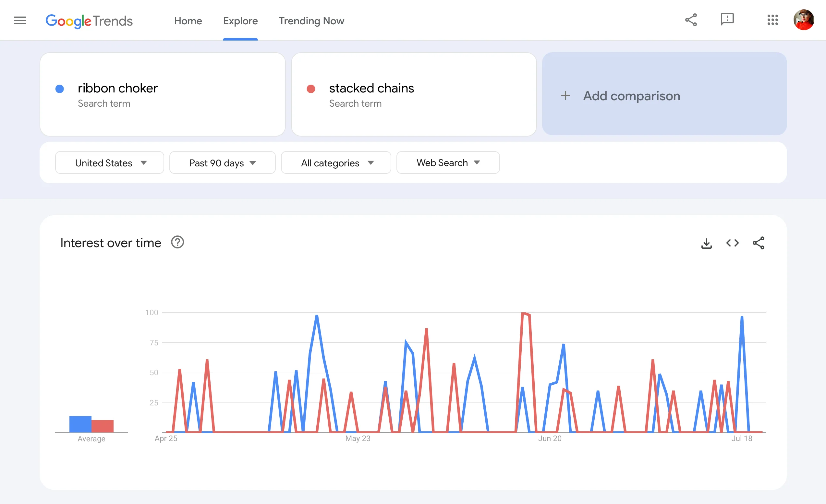Open the Google apps grid
Image resolution: width=826 pixels, height=504 pixels.
pos(773,20)
